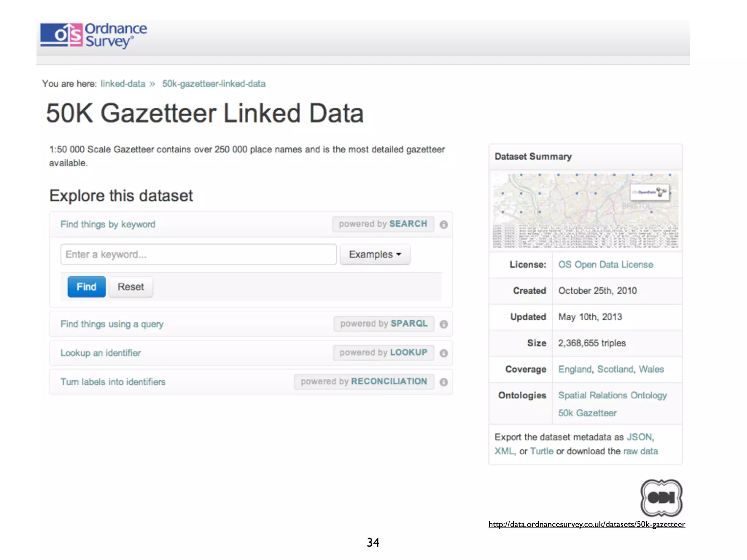Click the blue Find button
Screen dimensions: 747x560
86,287
